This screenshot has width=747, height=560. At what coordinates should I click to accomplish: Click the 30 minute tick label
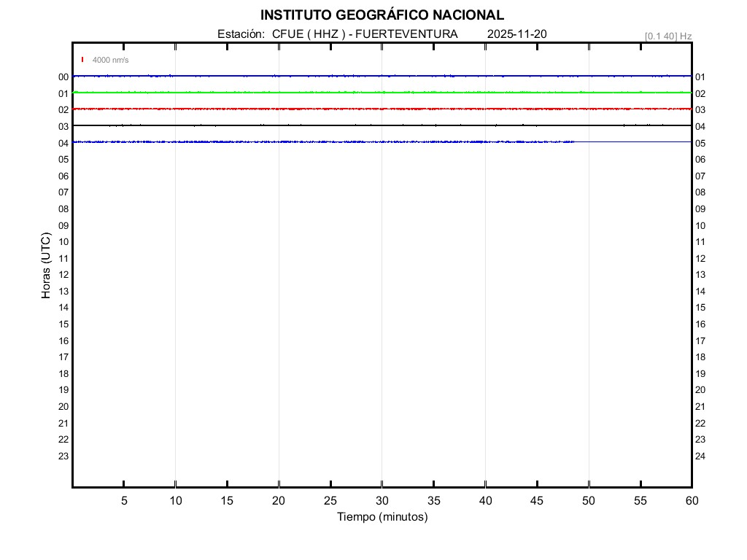coord(382,500)
